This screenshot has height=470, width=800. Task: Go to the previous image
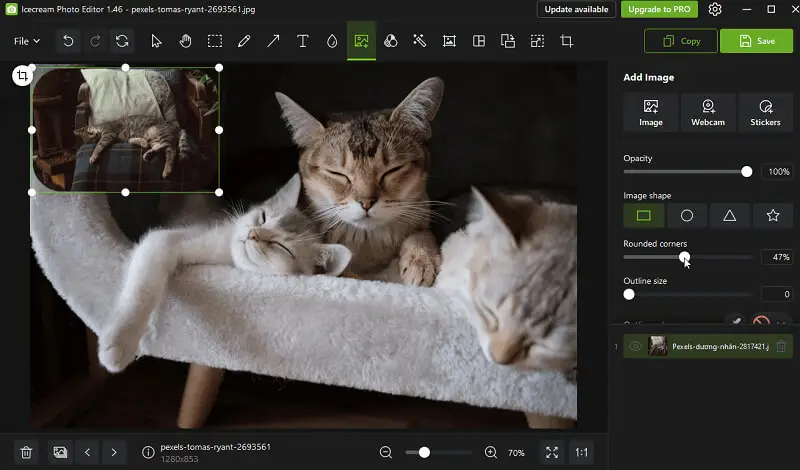(87, 453)
